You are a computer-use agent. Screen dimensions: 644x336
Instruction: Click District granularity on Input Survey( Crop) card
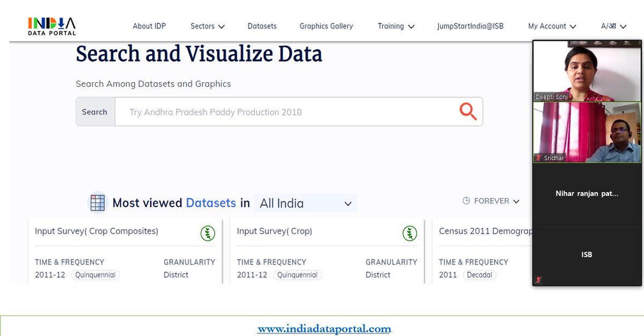(x=378, y=275)
